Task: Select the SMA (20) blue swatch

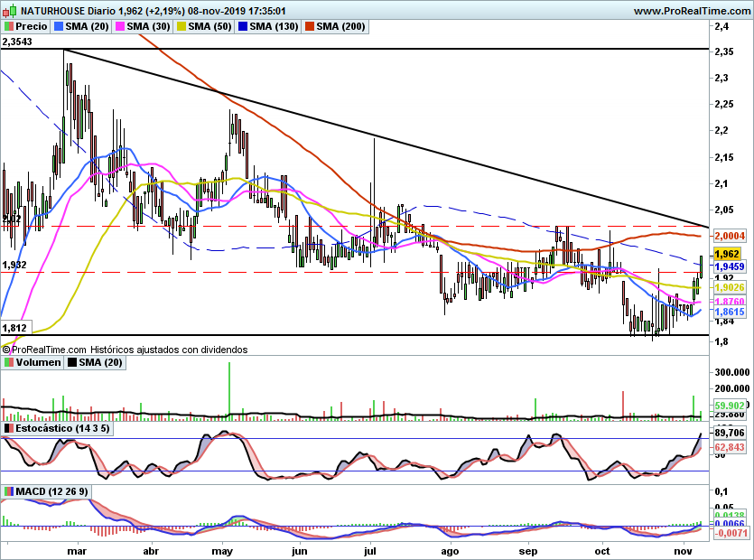Action: click(x=59, y=26)
